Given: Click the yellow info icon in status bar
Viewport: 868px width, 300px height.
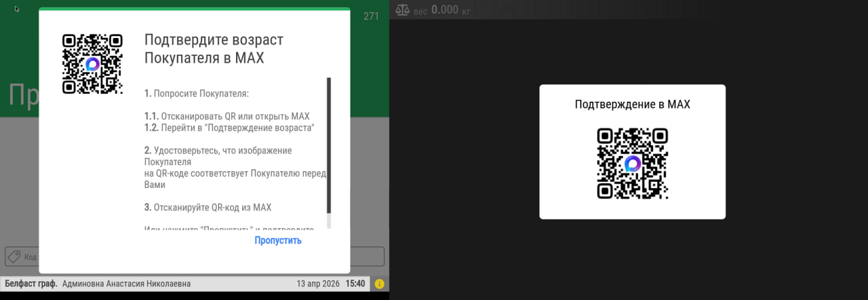Looking at the screenshot, I should (x=379, y=284).
